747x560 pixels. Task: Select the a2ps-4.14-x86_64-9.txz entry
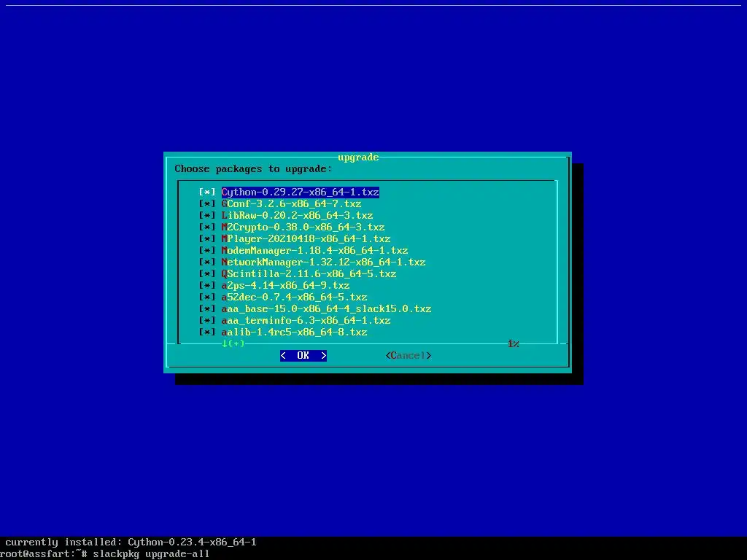285,285
